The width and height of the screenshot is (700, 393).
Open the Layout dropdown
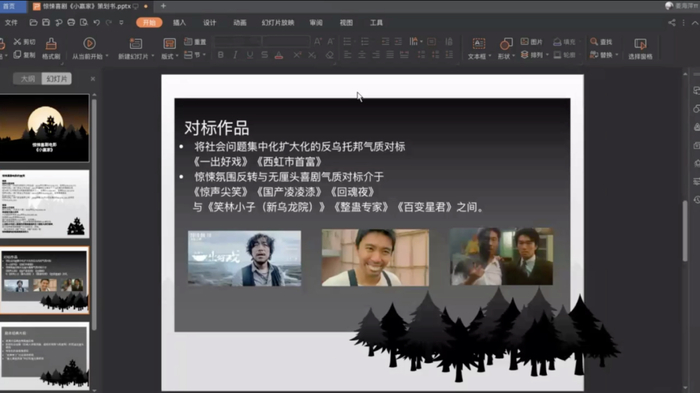tap(170, 49)
